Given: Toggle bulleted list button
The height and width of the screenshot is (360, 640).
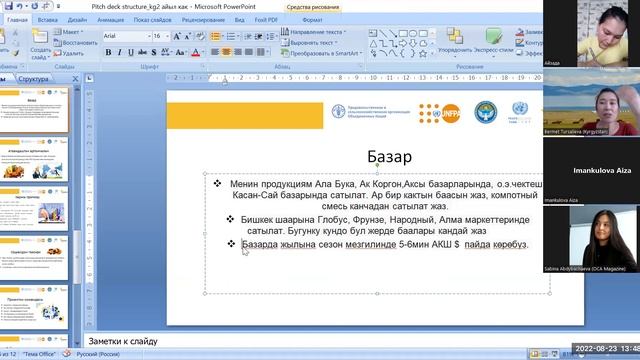Looking at the screenshot, I should (215, 37).
